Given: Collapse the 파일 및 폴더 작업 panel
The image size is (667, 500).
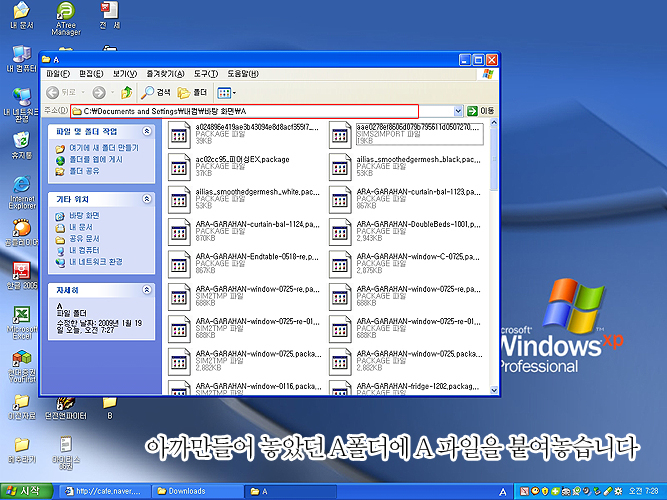Looking at the screenshot, I should [x=148, y=131].
